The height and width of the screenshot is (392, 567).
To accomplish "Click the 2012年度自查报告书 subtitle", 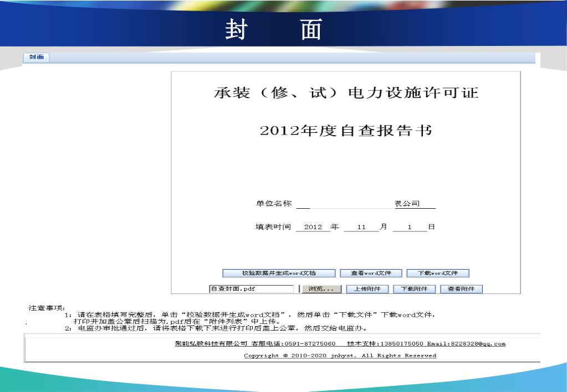I will click(346, 131).
